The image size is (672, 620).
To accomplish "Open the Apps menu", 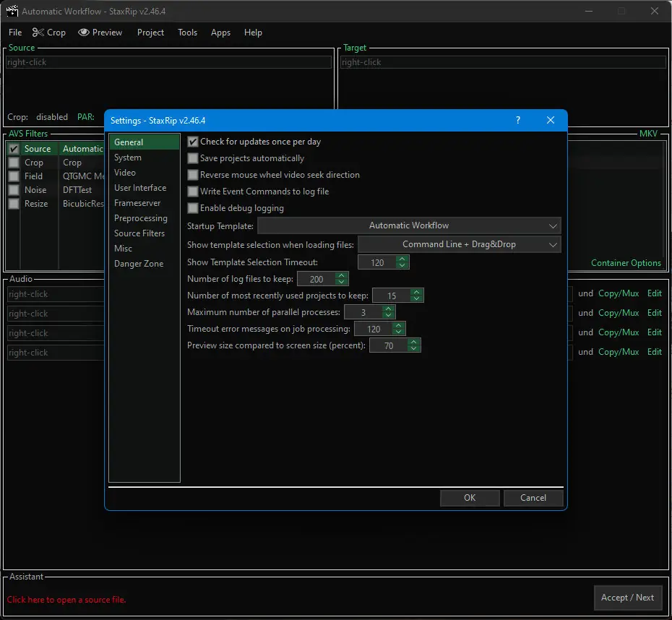I will (220, 33).
